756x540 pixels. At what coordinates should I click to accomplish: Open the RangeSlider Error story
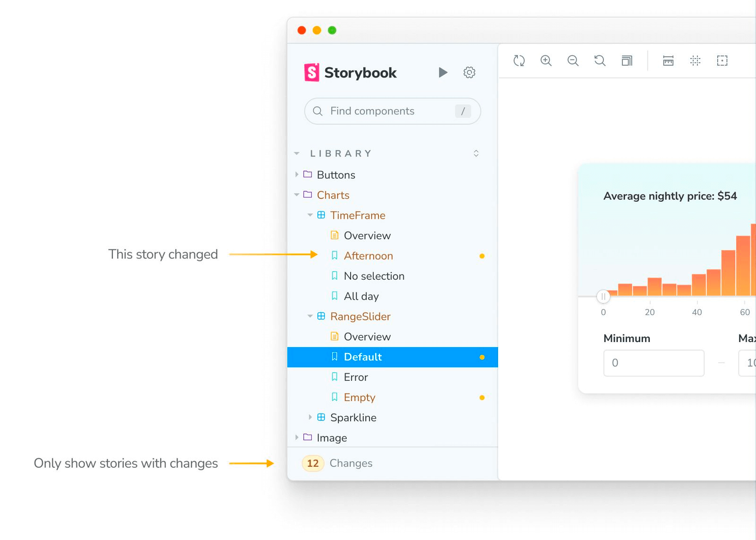coord(355,377)
